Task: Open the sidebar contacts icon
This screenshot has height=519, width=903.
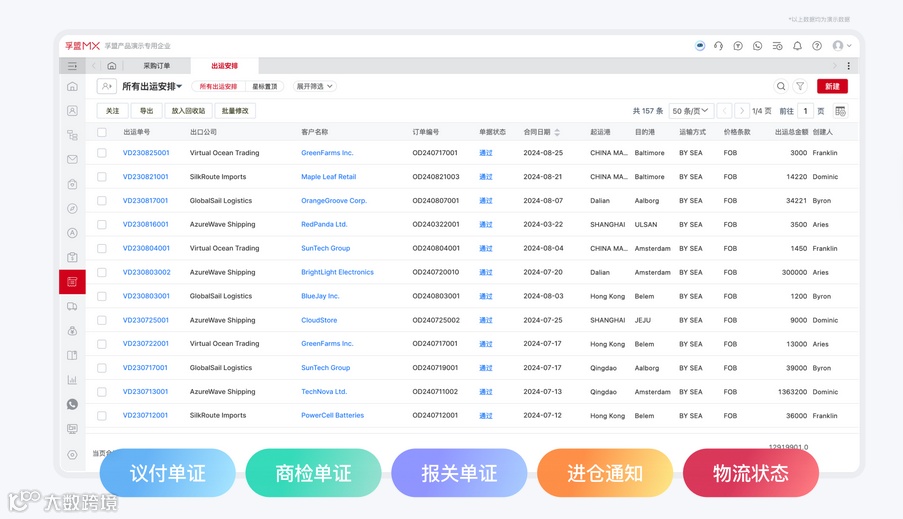Action: pyautogui.click(x=72, y=111)
